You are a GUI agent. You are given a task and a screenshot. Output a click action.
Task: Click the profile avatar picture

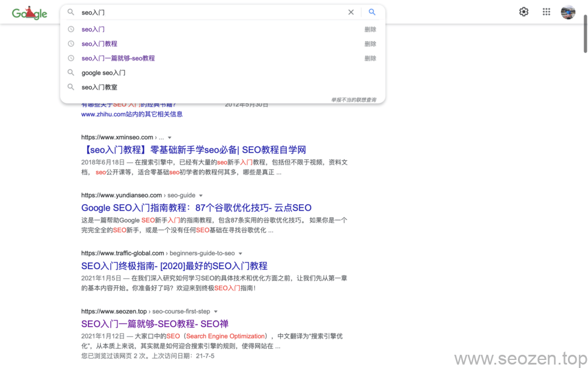[568, 11]
